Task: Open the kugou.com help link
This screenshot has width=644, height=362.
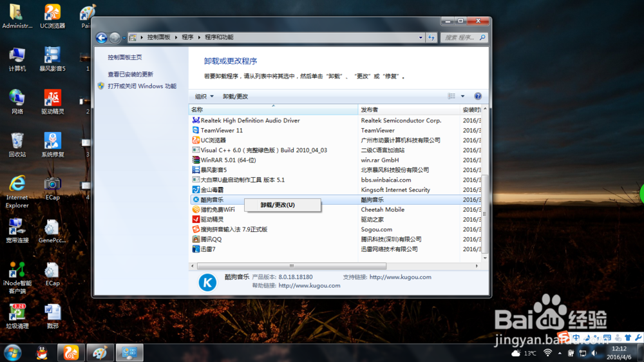Action: pos(309,285)
